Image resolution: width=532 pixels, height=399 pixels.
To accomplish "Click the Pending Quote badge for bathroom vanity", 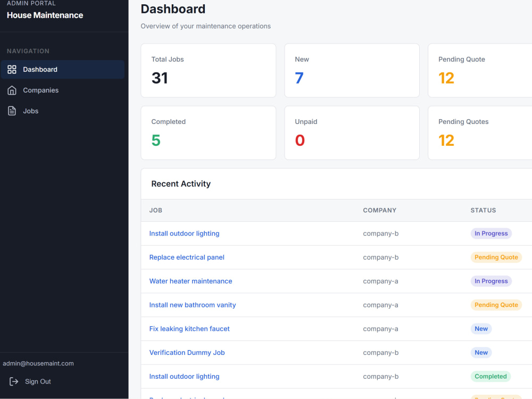I will 496,305.
